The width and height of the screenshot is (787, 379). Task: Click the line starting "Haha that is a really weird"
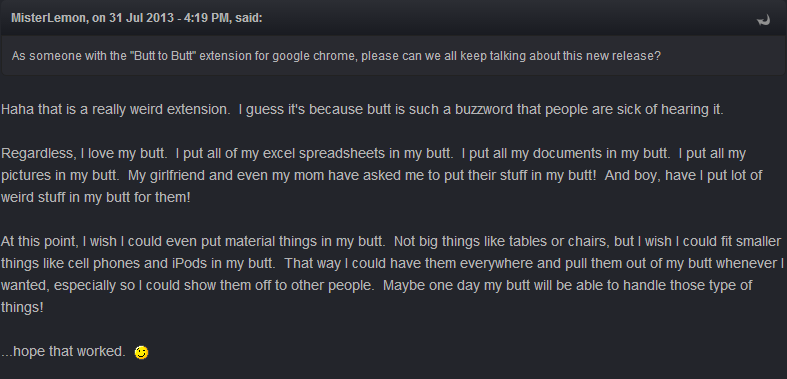(x=362, y=109)
